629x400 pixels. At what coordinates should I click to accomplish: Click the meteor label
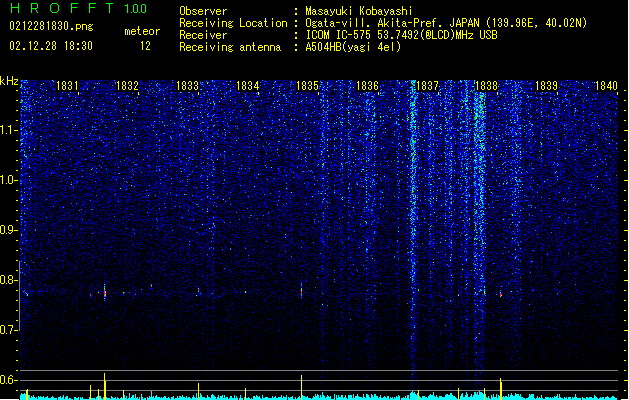tap(142, 31)
